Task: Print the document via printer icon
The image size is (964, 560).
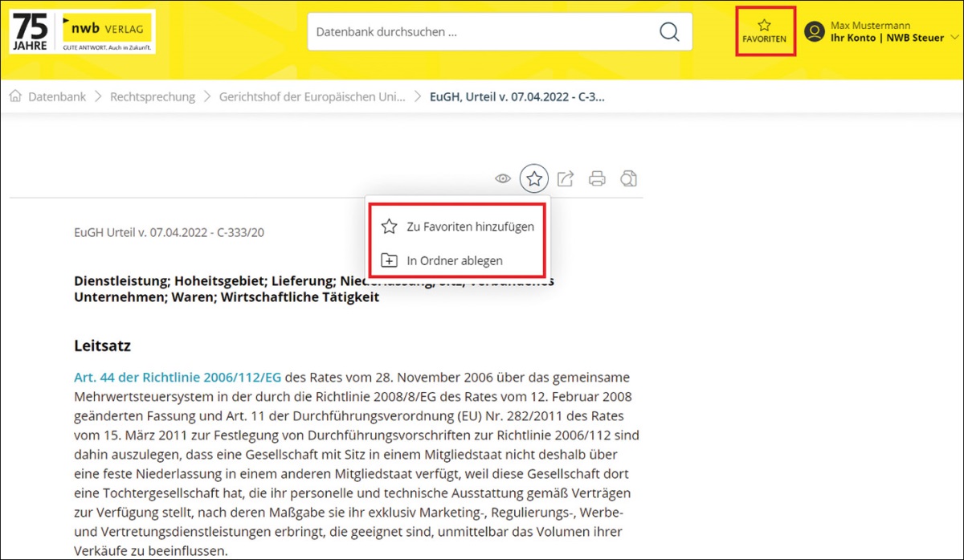Action: tap(597, 178)
